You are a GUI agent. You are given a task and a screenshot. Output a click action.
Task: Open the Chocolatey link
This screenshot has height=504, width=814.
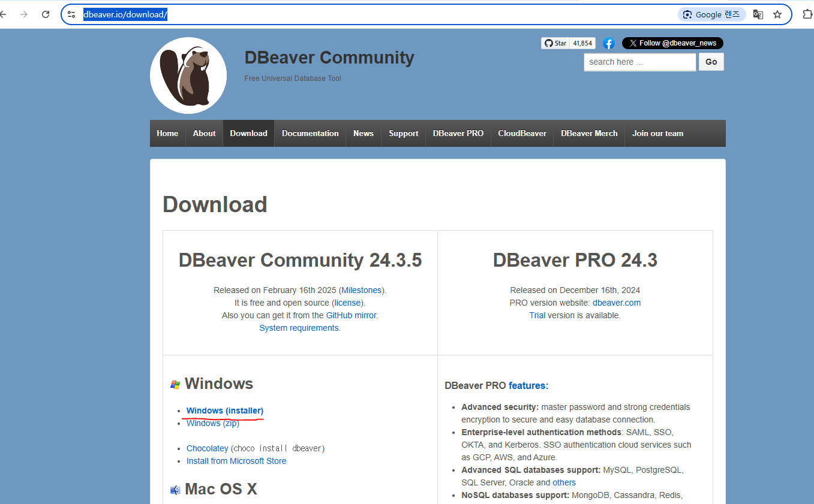[208, 448]
